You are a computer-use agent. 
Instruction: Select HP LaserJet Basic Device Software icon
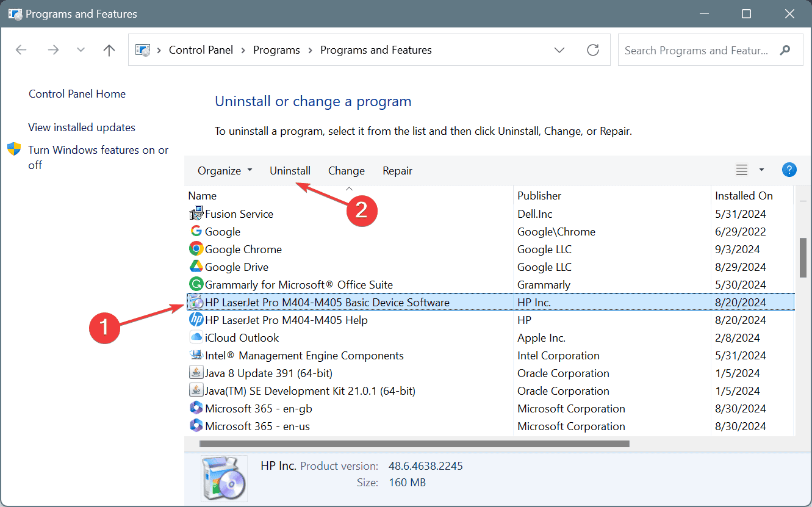tap(196, 303)
